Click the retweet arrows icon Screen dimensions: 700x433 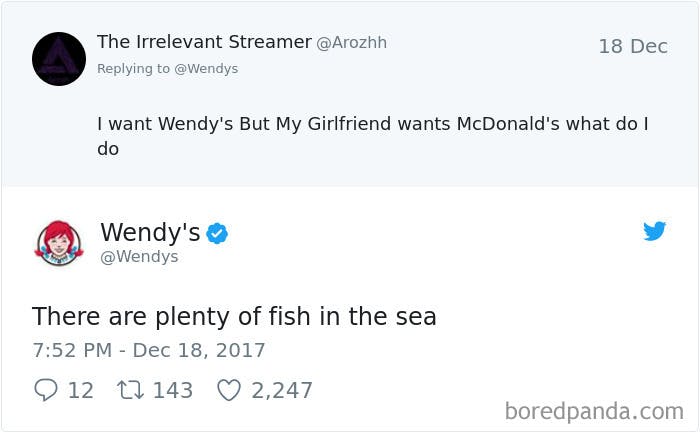130,390
